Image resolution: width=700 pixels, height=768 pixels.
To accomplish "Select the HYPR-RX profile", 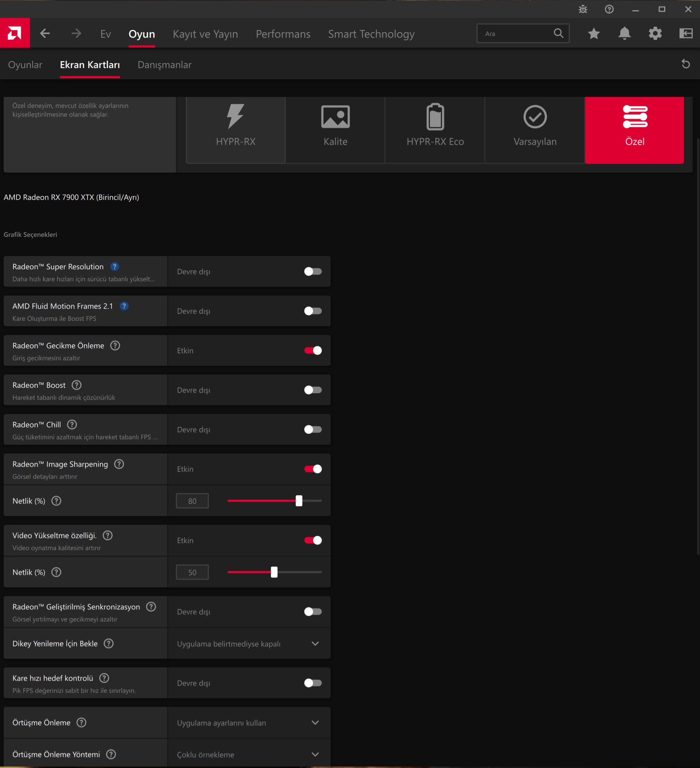I will coord(236,130).
